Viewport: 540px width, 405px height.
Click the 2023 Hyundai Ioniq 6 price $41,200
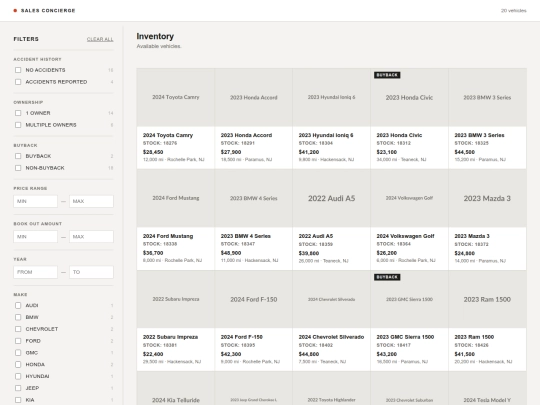click(309, 152)
